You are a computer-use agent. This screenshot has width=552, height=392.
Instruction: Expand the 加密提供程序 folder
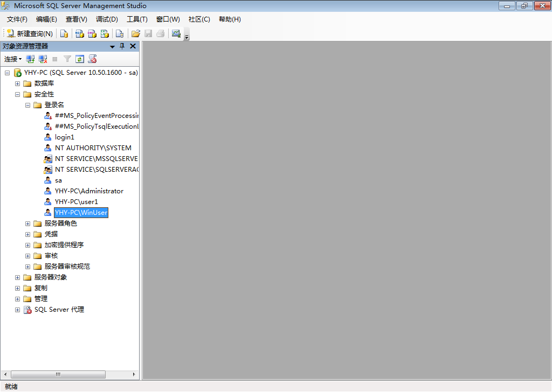[x=27, y=245]
